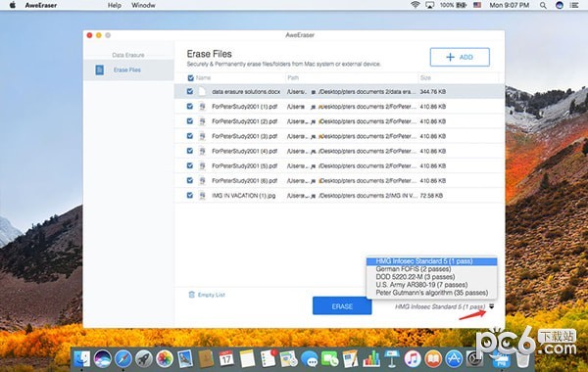Click the 344.76 KB size cell
The height and width of the screenshot is (372, 588).
point(433,92)
